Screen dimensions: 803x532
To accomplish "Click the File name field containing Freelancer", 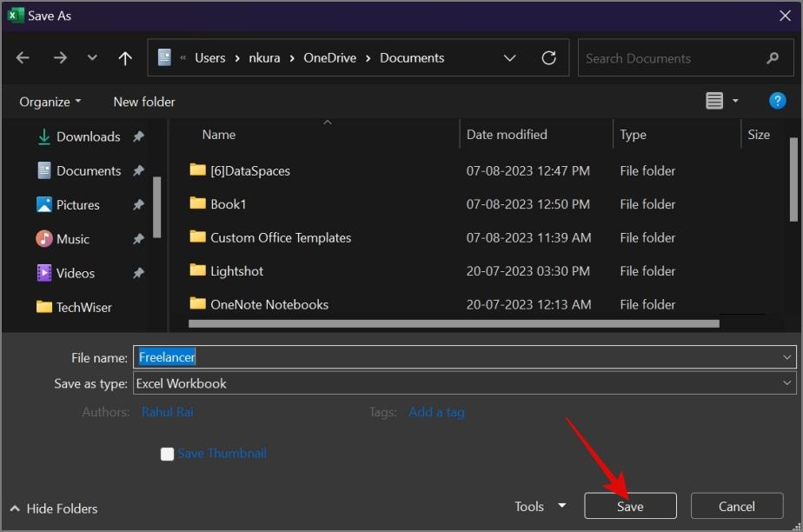I will [x=464, y=357].
